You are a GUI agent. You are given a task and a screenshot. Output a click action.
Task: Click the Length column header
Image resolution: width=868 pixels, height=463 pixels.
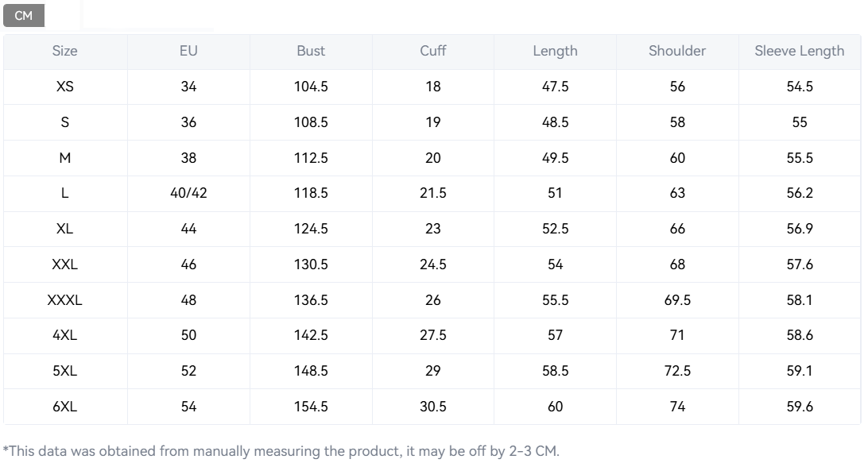555,51
